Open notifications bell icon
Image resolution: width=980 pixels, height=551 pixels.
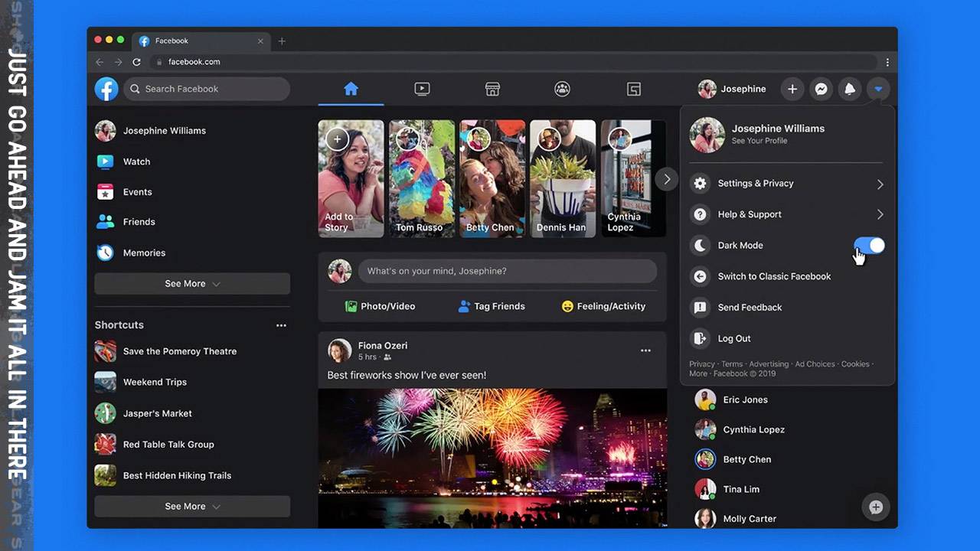(850, 89)
